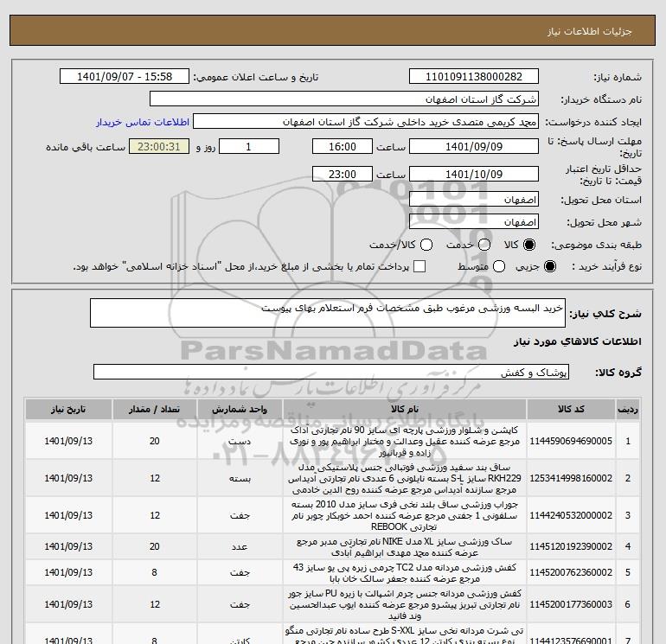This screenshot has height=644, width=666.
Task: Click the row 4 NIKE sports bag description
Action: coord(405,547)
